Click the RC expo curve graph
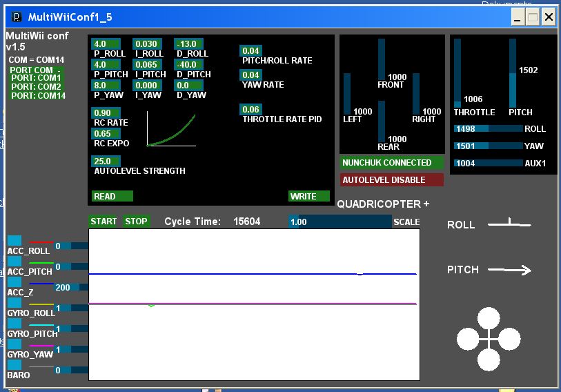Image resolution: width=561 pixels, height=392 pixels. (171, 129)
